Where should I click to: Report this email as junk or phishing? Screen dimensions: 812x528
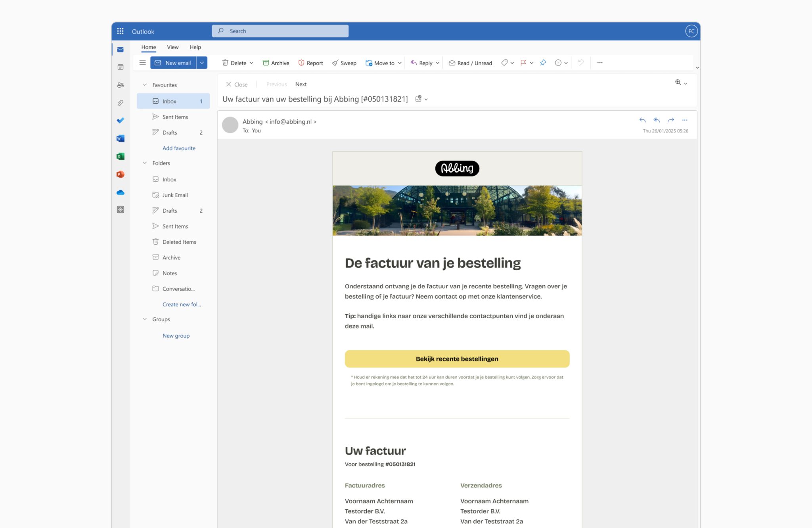point(310,63)
